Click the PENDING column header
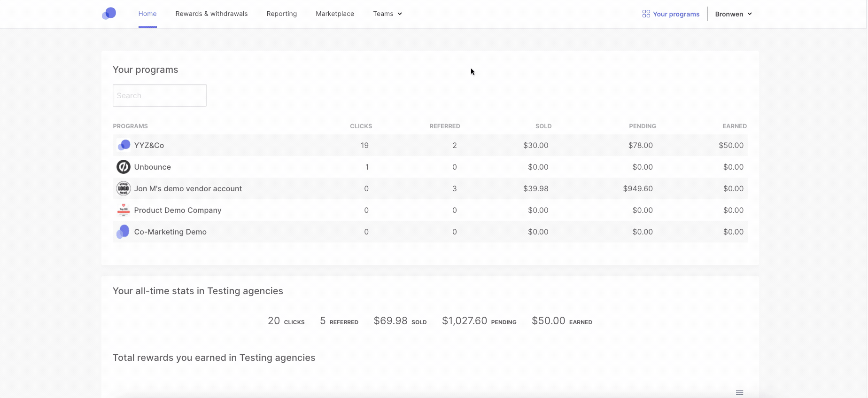Screen dimensions: 868x398 click(642, 126)
